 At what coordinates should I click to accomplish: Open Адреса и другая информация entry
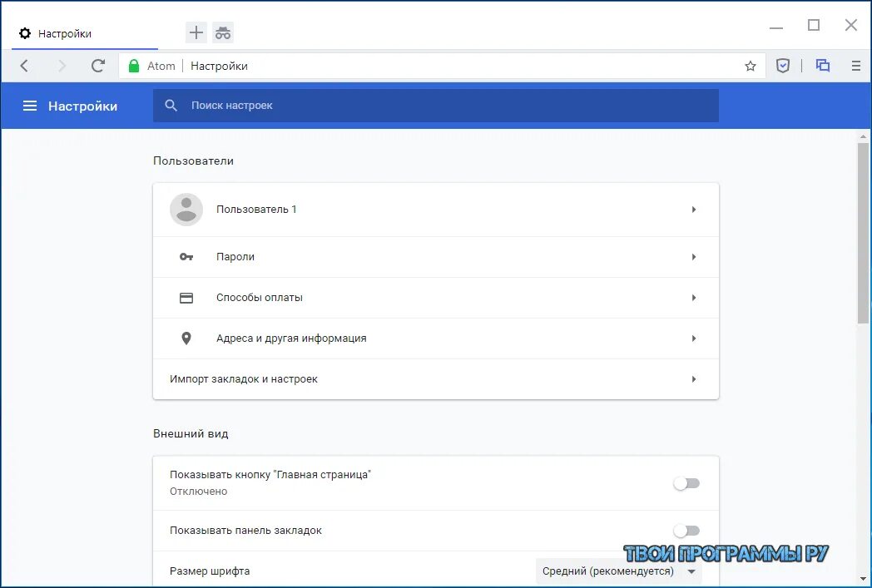click(x=436, y=338)
